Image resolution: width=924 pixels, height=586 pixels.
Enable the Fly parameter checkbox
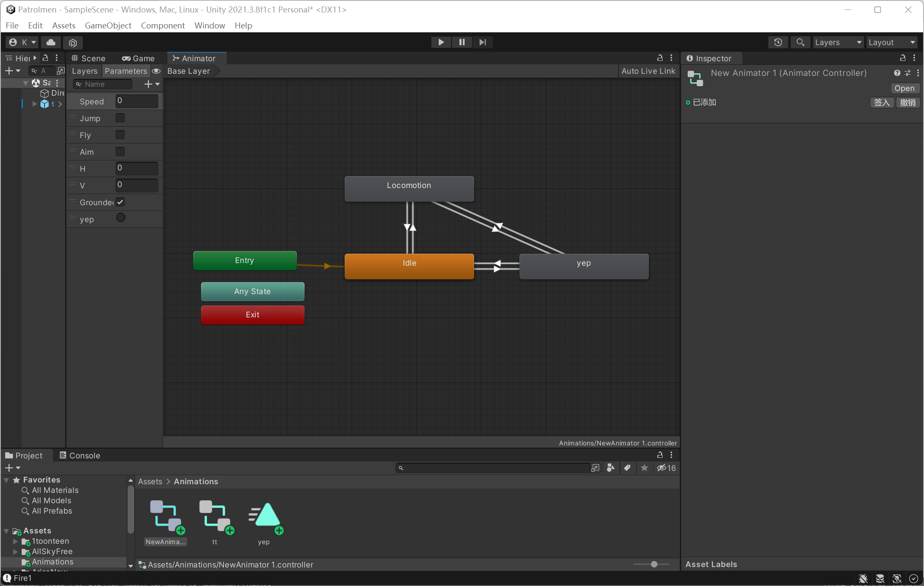point(120,135)
